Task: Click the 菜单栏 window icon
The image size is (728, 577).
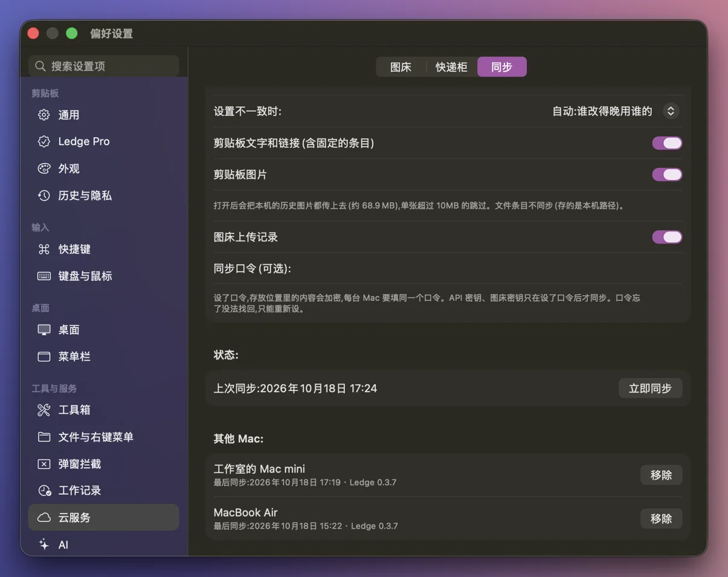Action: tap(44, 356)
